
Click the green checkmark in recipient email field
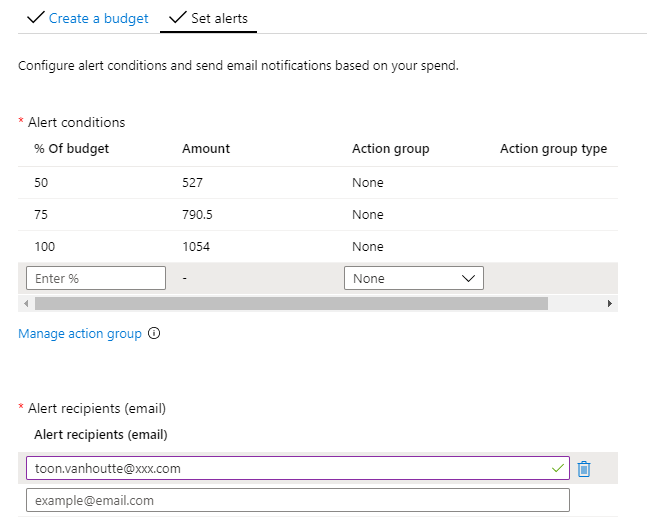pos(557,468)
